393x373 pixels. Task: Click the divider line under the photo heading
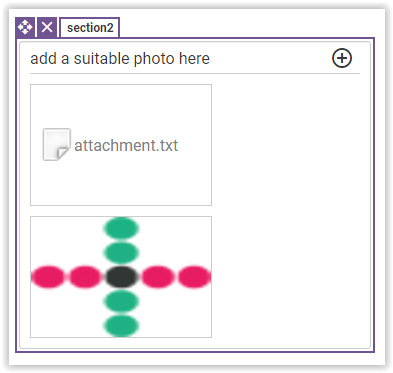click(195, 73)
